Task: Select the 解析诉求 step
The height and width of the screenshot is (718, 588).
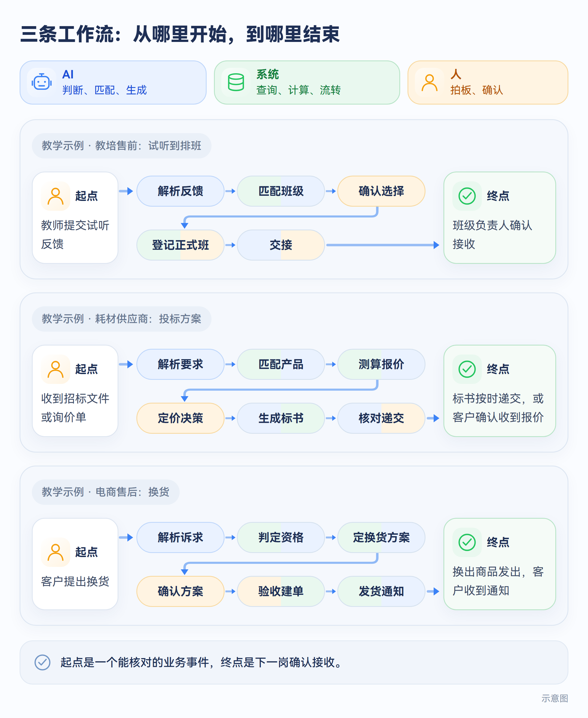Action: click(180, 537)
